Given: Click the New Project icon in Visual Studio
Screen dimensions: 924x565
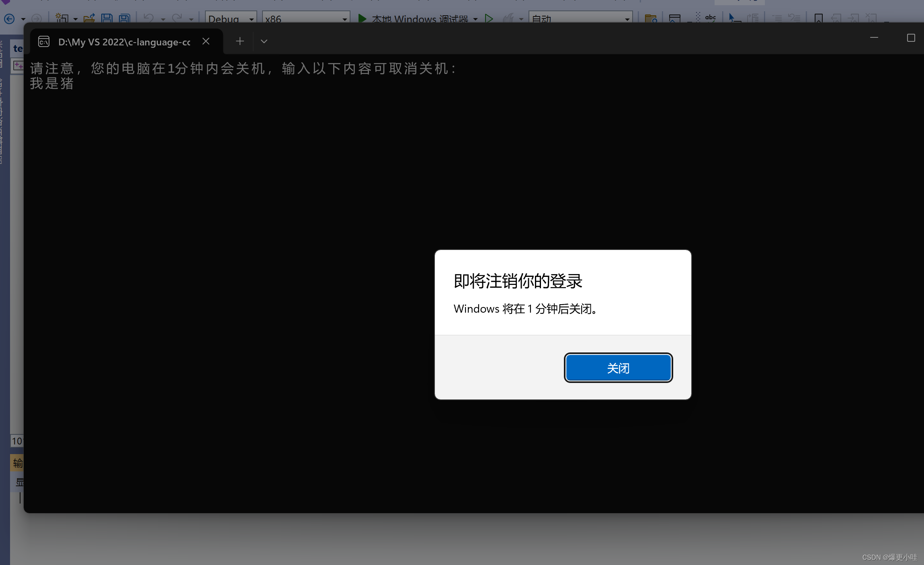Looking at the screenshot, I should (62, 18).
